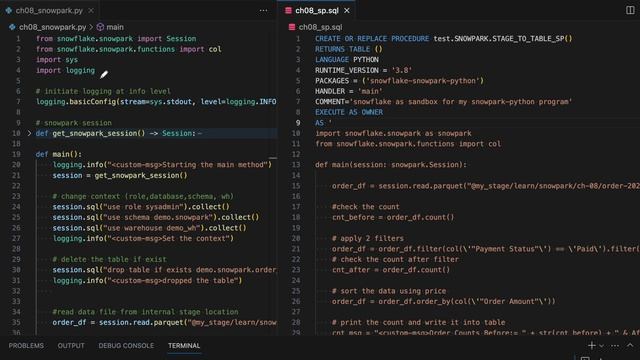This screenshot has height=360, width=640.
Task: Click the SQL file icon in right breadcrumb
Action: point(292,27)
